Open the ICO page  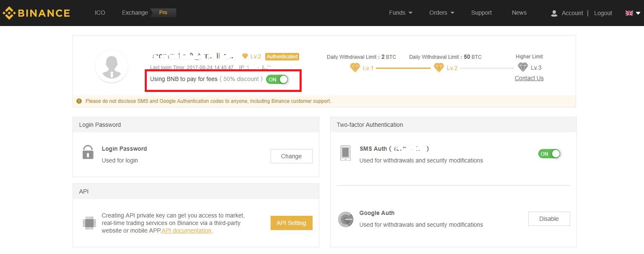click(100, 13)
